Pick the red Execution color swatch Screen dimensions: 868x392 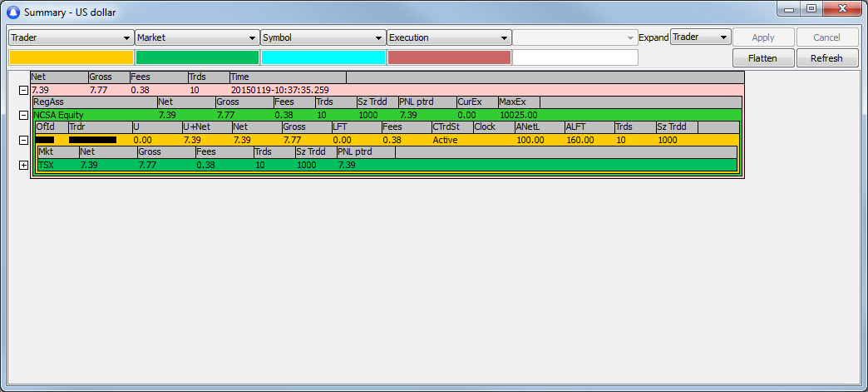449,57
